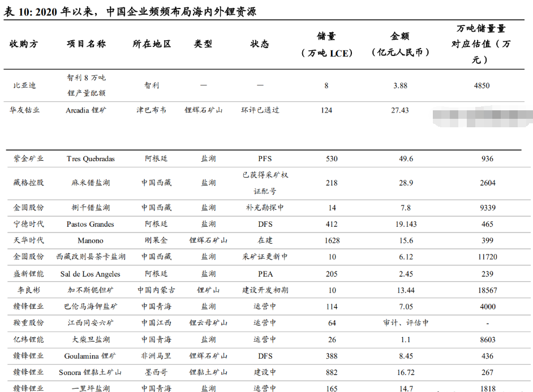Click valuation '1818'
The height and width of the screenshot is (392, 533).
(x=488, y=389)
